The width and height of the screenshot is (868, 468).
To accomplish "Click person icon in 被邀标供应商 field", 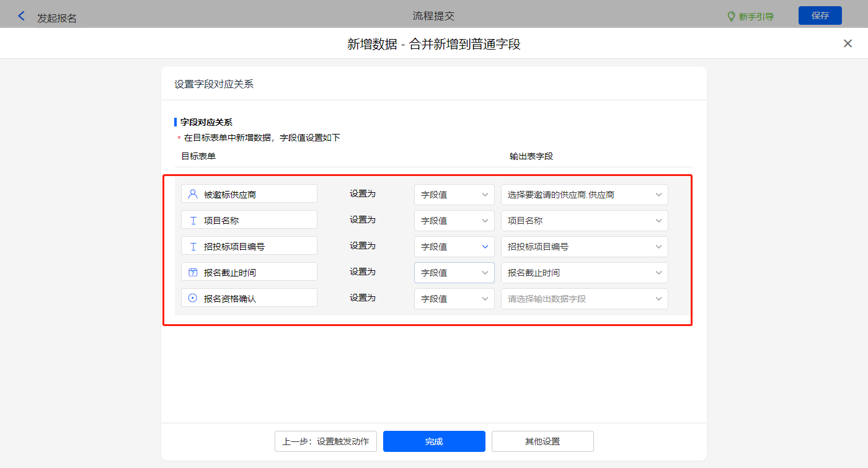I will coord(193,194).
